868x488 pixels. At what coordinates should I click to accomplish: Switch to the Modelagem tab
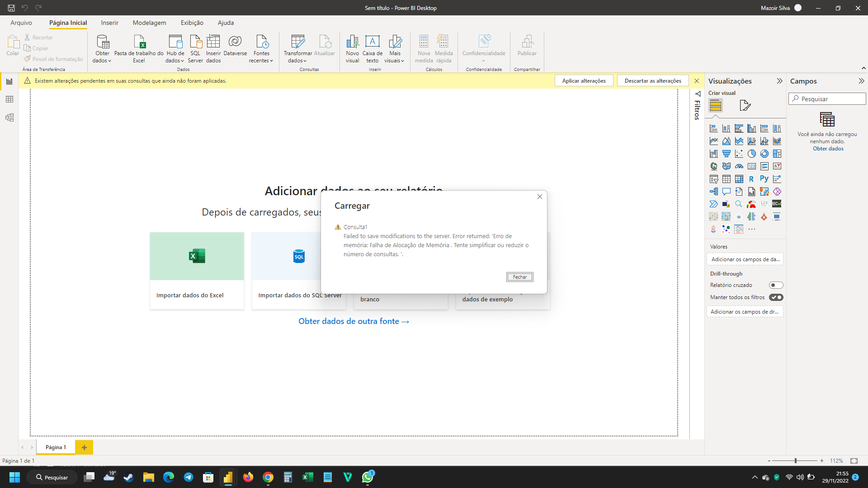coord(149,23)
